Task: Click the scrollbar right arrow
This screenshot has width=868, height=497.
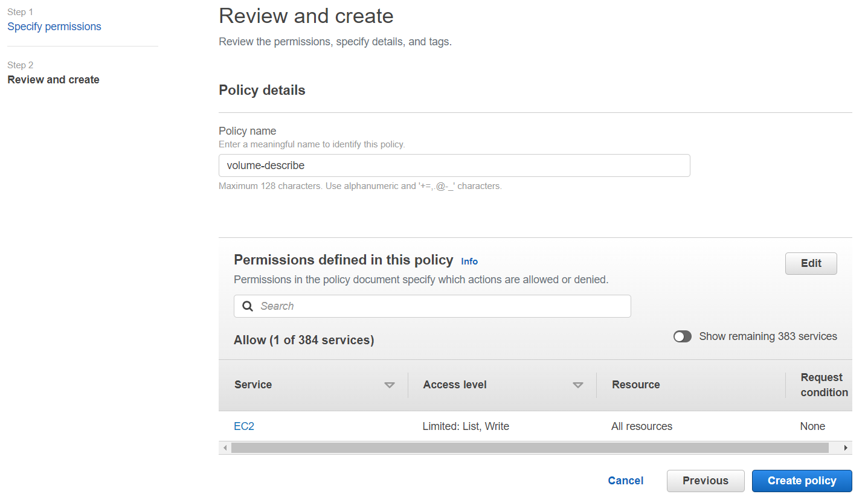Action: (846, 447)
